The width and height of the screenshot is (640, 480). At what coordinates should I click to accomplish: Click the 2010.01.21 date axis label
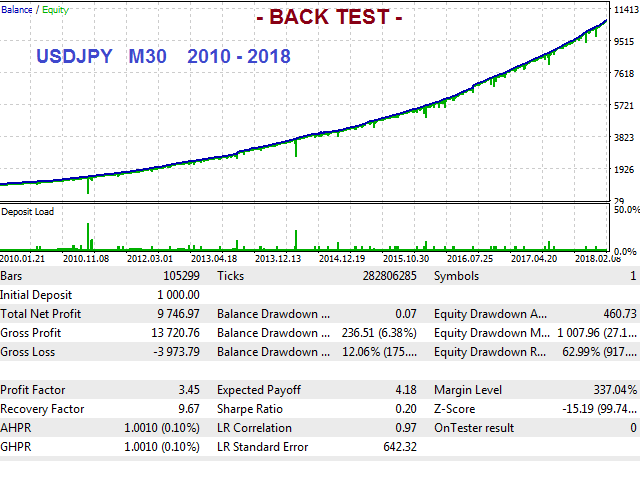tap(25, 258)
